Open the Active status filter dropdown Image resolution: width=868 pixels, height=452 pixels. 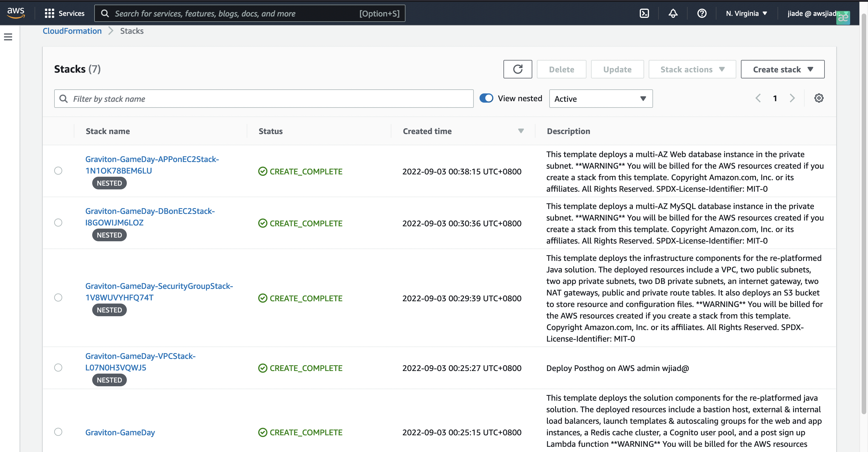pos(601,98)
